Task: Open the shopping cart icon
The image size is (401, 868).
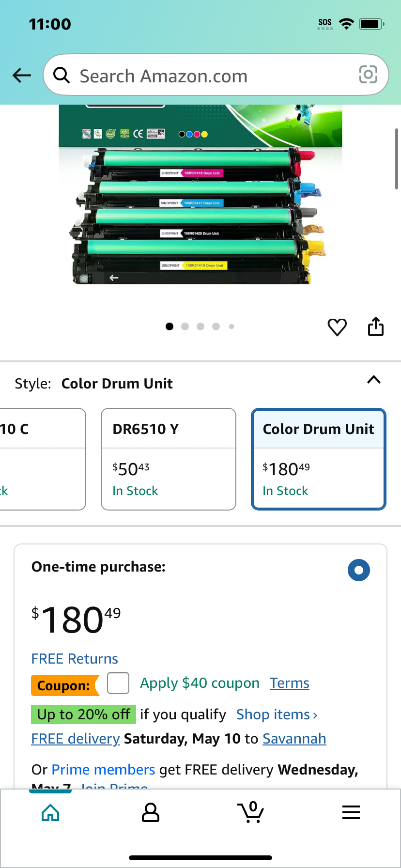Action: [251, 812]
